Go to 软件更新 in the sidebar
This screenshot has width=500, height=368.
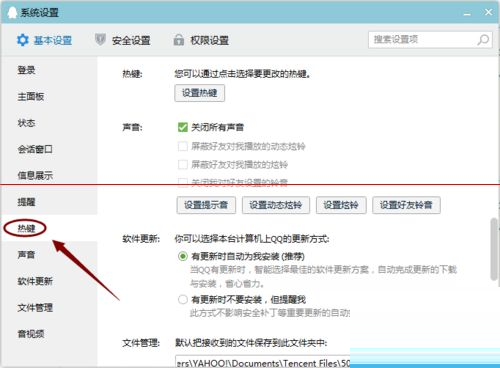[x=35, y=281]
